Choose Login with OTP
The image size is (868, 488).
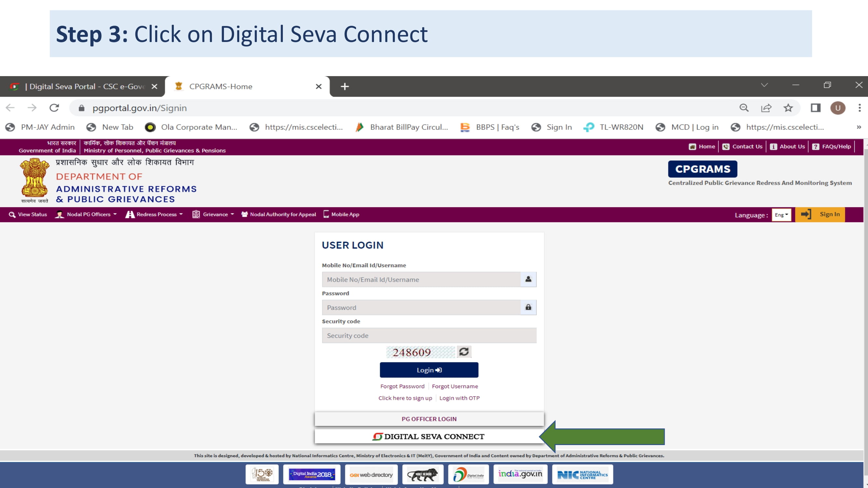click(459, 398)
